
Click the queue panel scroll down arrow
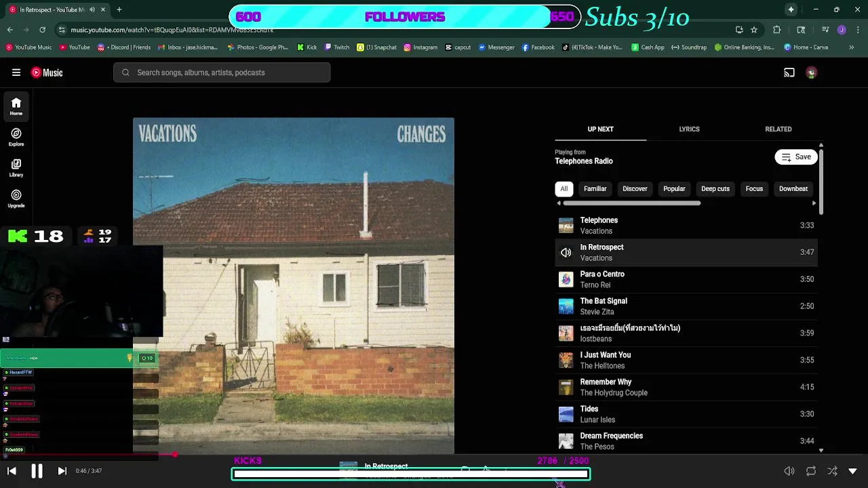(x=821, y=450)
